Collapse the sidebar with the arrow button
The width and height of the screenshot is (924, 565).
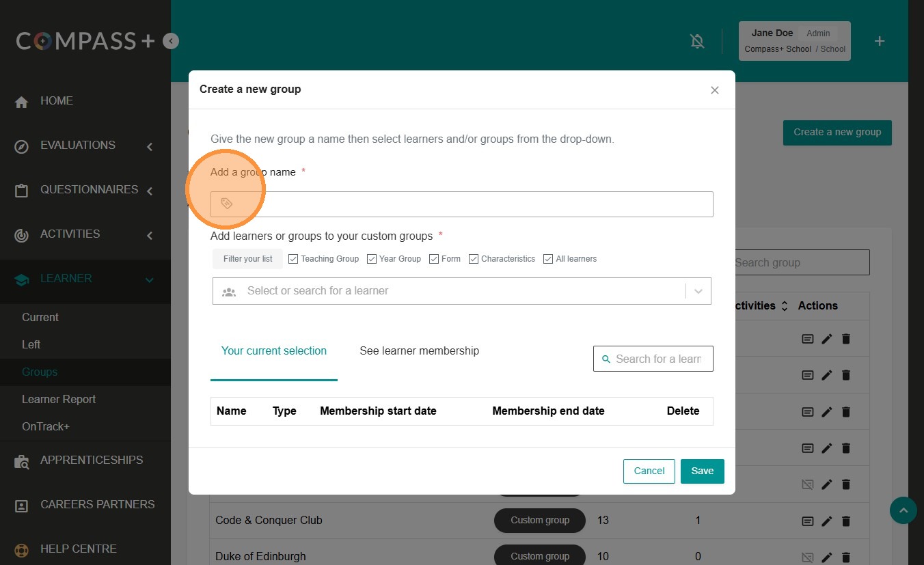pos(171,42)
